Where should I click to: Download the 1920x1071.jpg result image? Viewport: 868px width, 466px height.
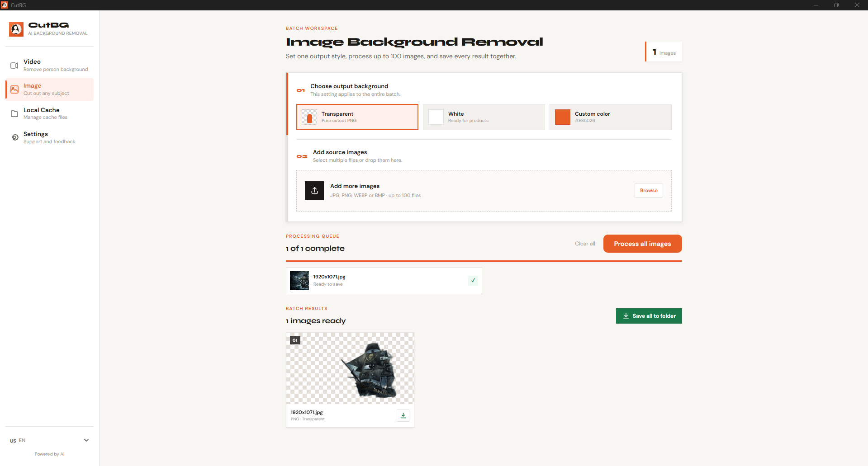403,415
